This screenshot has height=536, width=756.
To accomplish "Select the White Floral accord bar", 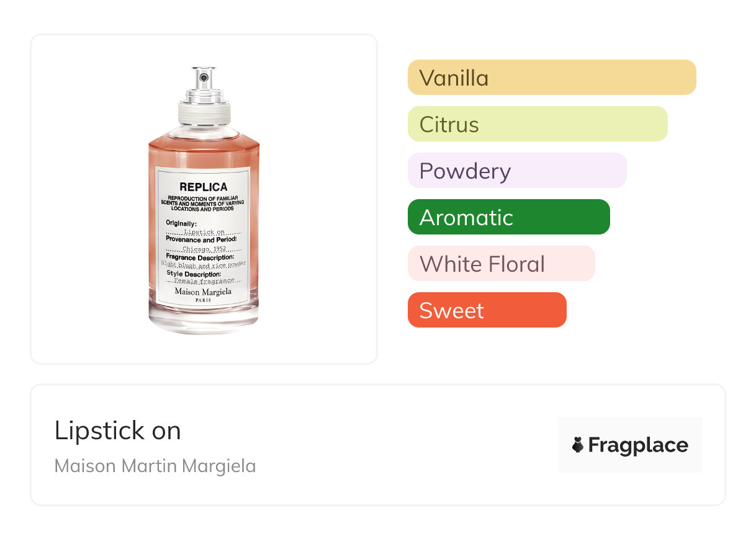I will pos(501,264).
